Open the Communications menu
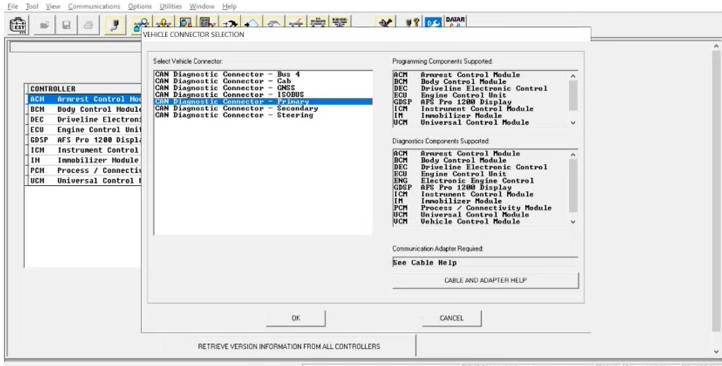 pos(94,6)
